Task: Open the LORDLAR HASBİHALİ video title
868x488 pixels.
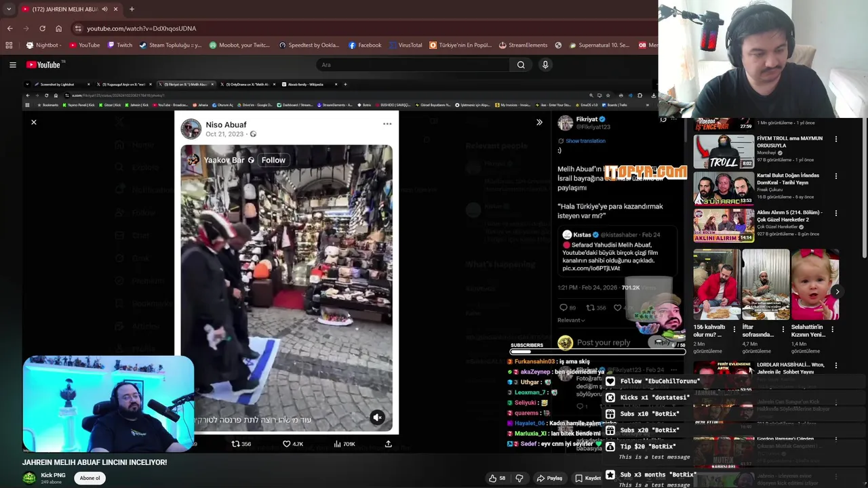Action: [x=790, y=368]
